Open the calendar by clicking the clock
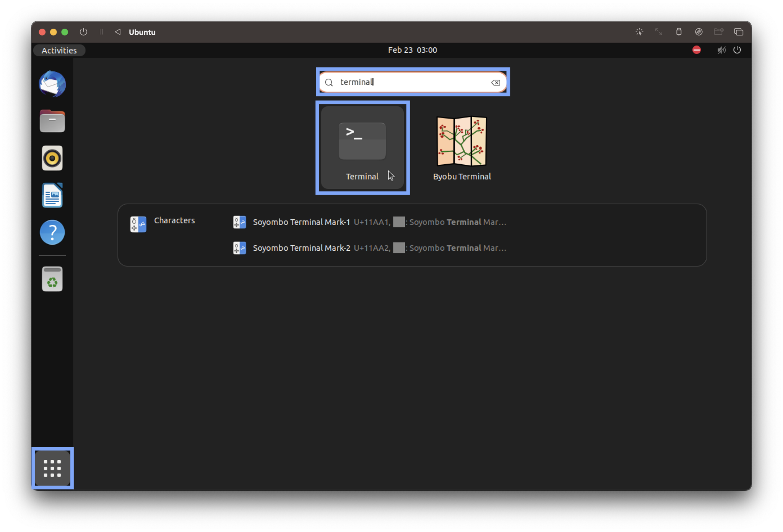Viewport: 783px width, 532px height. coord(412,50)
